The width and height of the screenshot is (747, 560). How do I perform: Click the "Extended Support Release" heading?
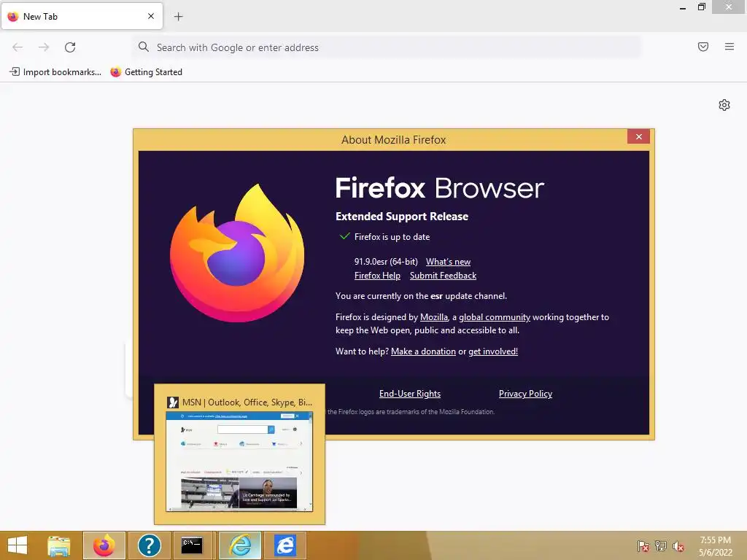click(402, 216)
